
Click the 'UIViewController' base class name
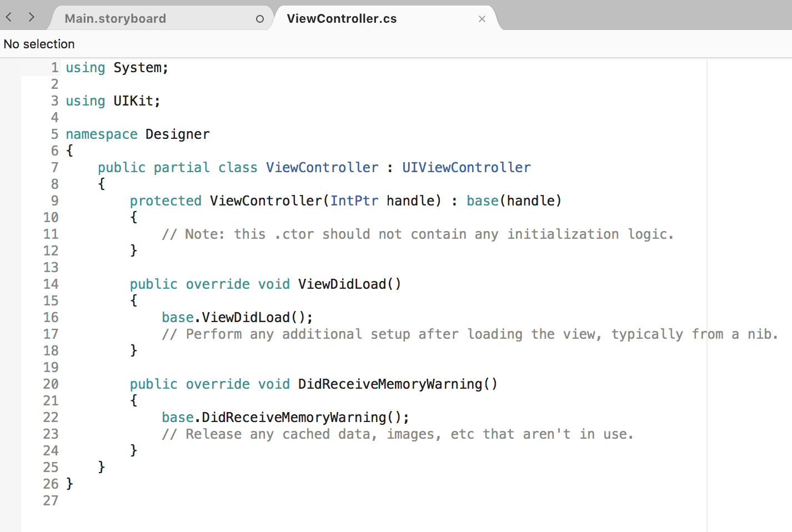click(467, 168)
